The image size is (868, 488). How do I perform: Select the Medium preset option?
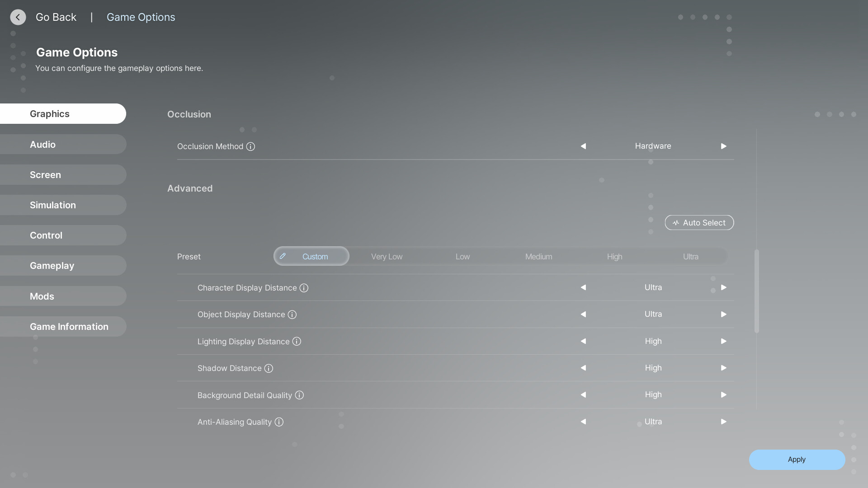538,257
